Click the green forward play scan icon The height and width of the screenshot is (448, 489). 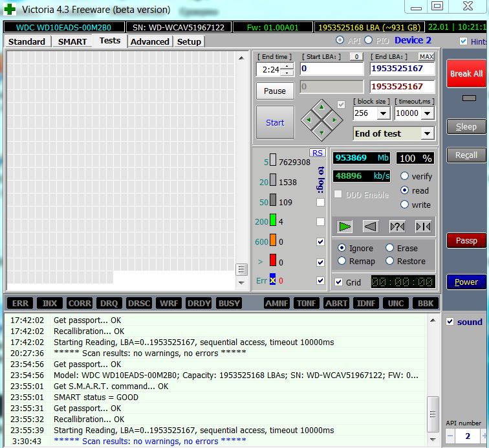pos(345,226)
